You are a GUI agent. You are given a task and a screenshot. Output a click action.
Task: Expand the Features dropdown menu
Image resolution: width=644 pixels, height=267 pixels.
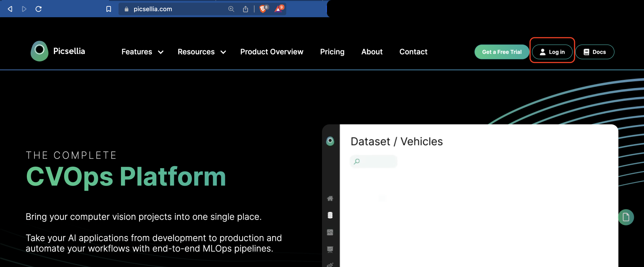click(142, 52)
